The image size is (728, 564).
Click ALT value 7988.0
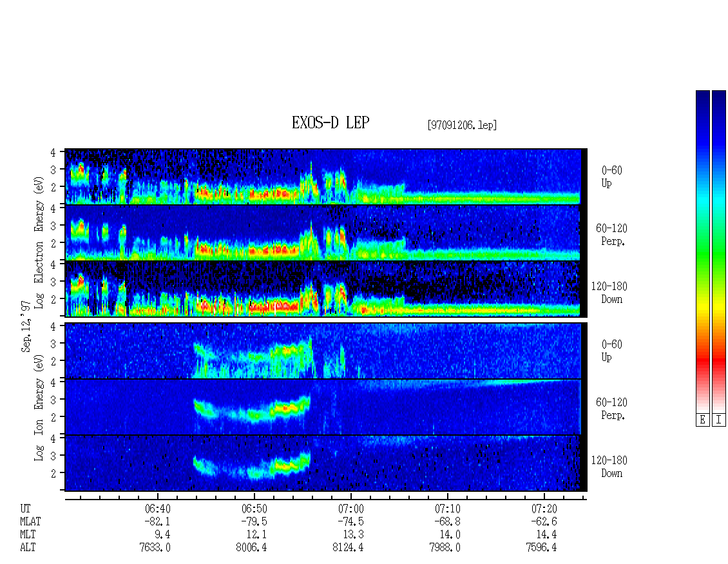coord(445,548)
